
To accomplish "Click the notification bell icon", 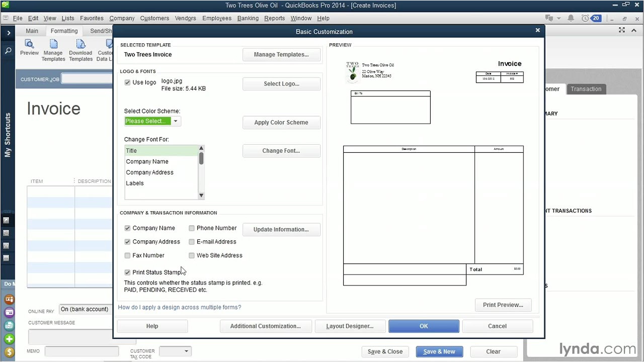I will click(571, 18).
